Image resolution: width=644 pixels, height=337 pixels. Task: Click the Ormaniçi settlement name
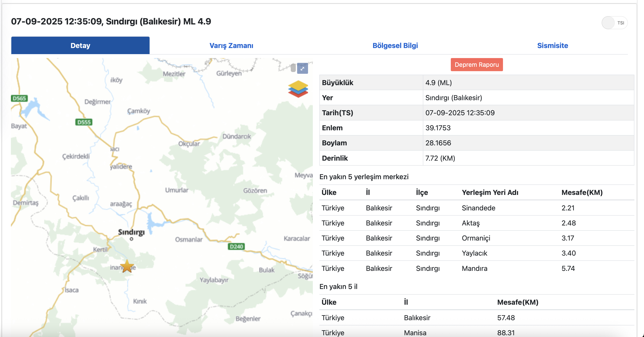(x=476, y=238)
